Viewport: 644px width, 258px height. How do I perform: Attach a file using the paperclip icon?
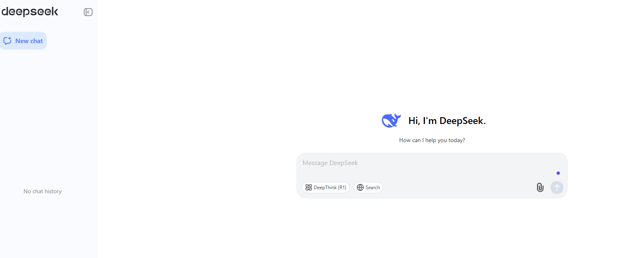pyautogui.click(x=540, y=187)
